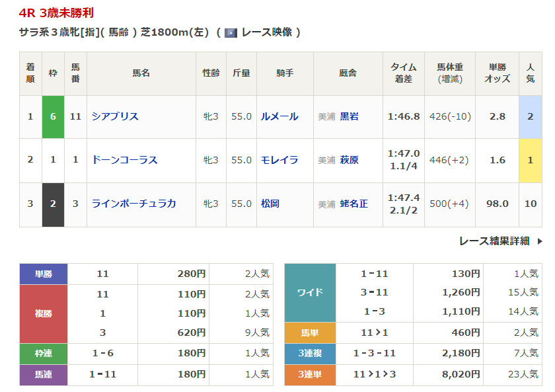Open horse ドーンコーラス page
The image size is (555, 392).
coord(124,160)
